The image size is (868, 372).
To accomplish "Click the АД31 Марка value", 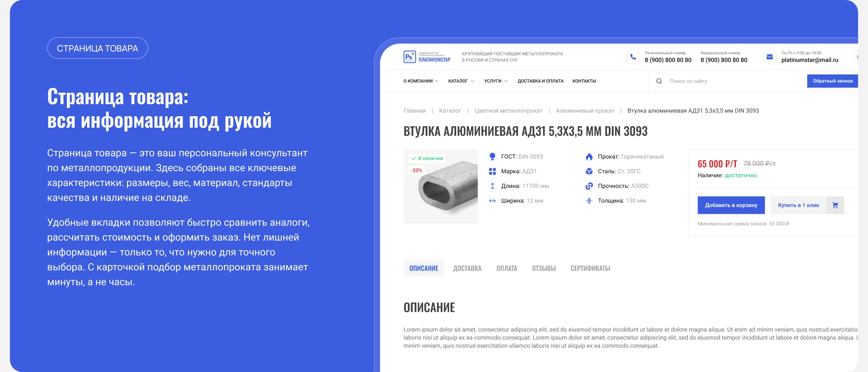I will coord(529,171).
